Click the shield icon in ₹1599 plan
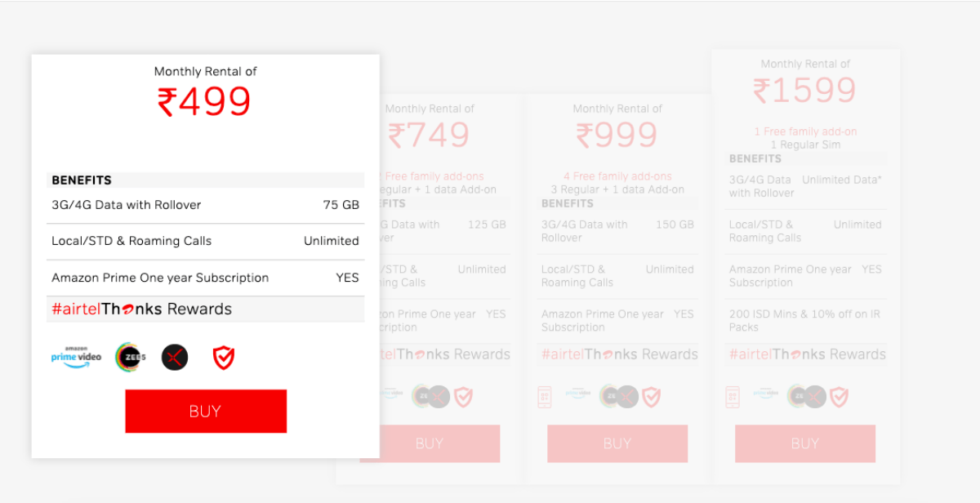 [x=839, y=397]
